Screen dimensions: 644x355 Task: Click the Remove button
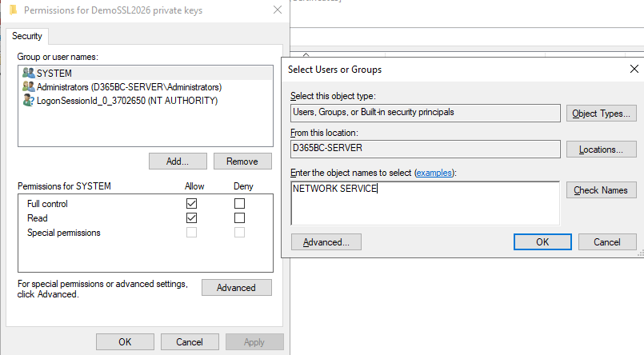pos(242,162)
